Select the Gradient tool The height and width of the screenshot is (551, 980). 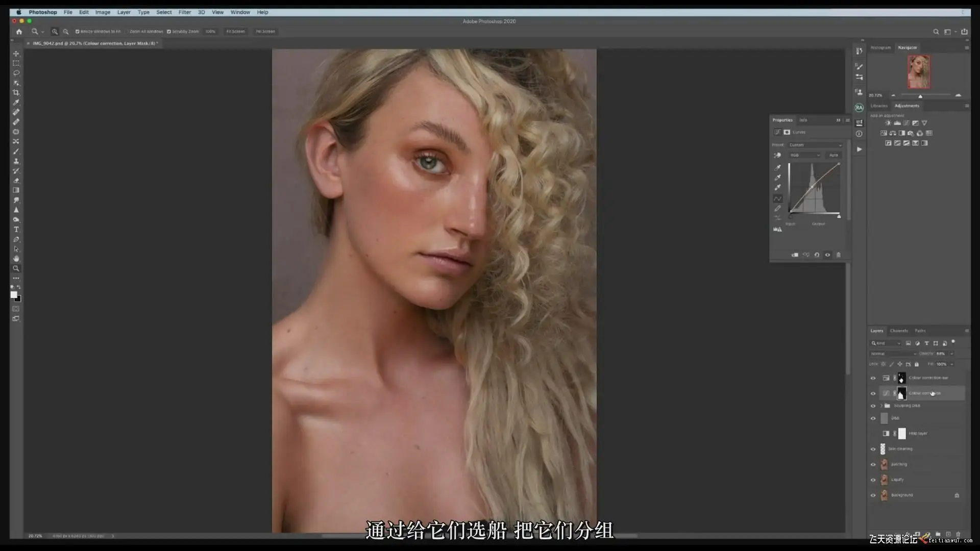[x=16, y=190]
